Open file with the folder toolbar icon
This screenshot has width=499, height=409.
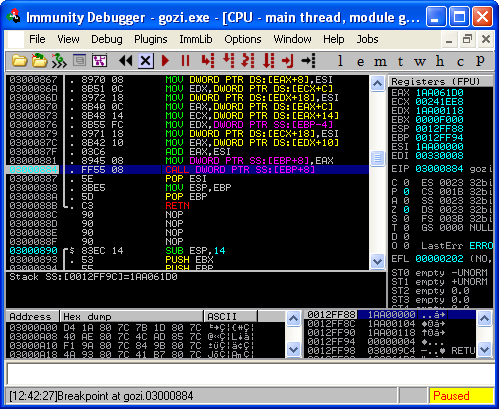19,61
